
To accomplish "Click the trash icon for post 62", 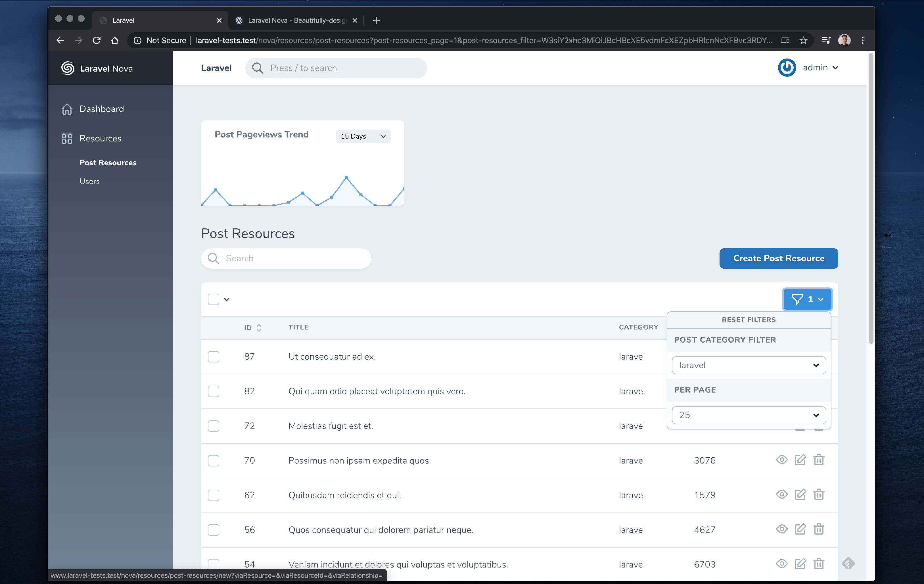I will click(x=818, y=494).
